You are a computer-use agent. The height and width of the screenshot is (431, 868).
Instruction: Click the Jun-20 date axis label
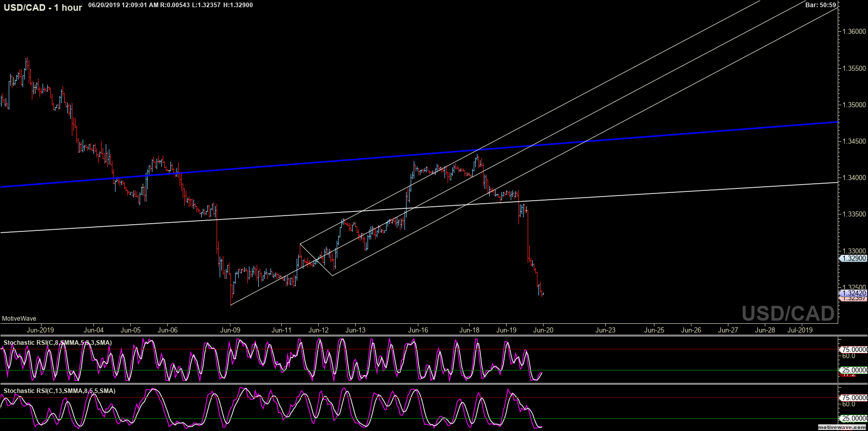543,330
